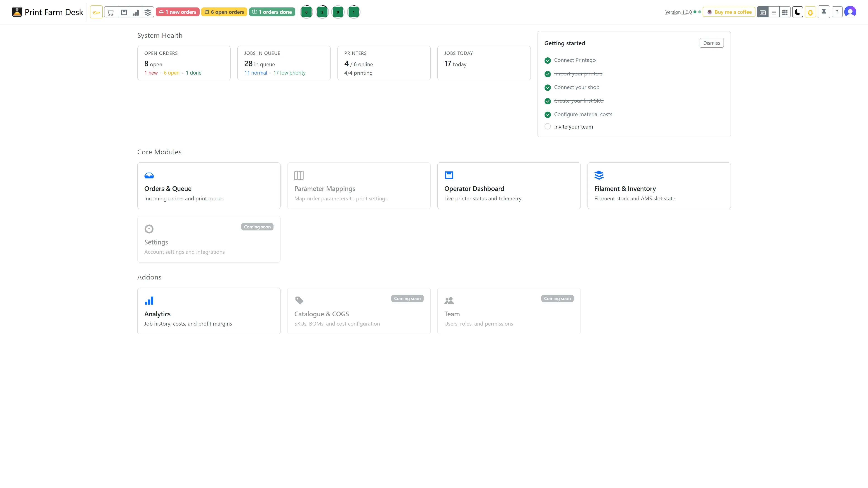
Task: Open the user profile avatar
Action: pos(850,12)
